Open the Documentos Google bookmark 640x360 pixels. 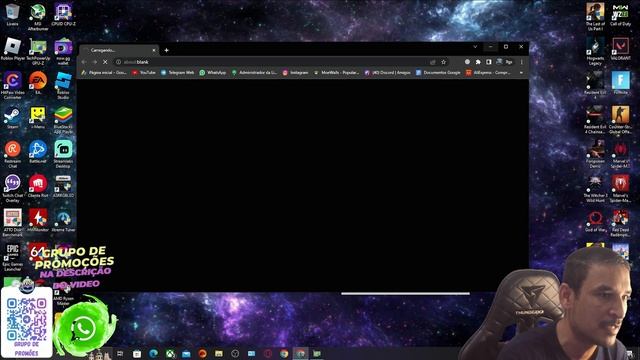438,73
